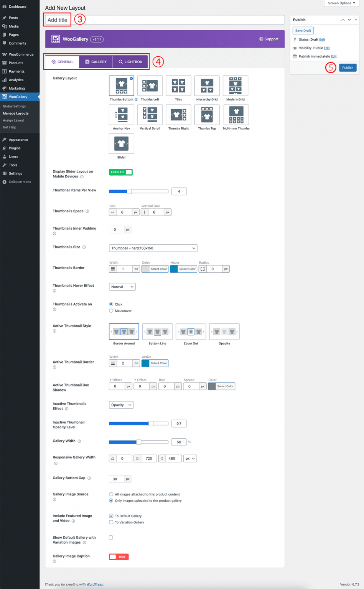
Task: Select the Zoom Out active thumbnail style
Action: (191, 331)
